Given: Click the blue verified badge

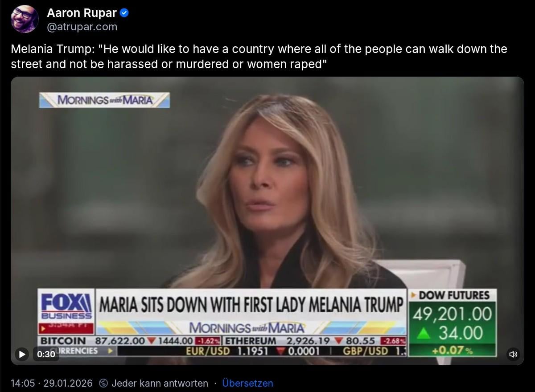Looking at the screenshot, I should click(x=124, y=13).
